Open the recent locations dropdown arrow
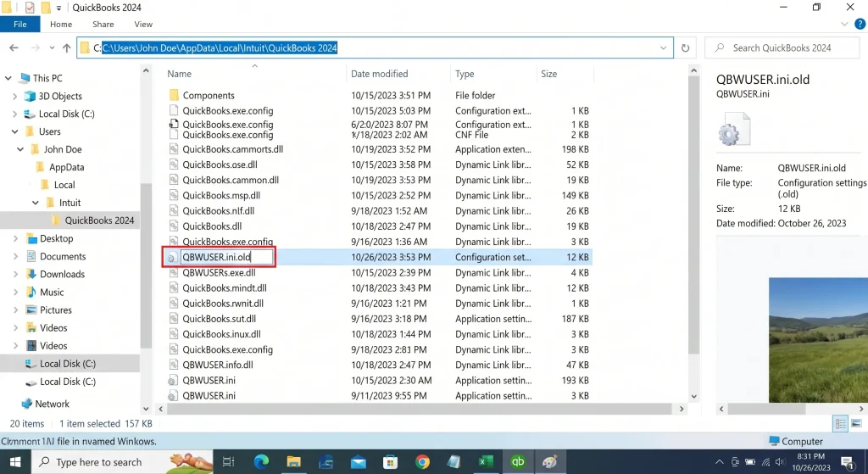 coord(52,48)
